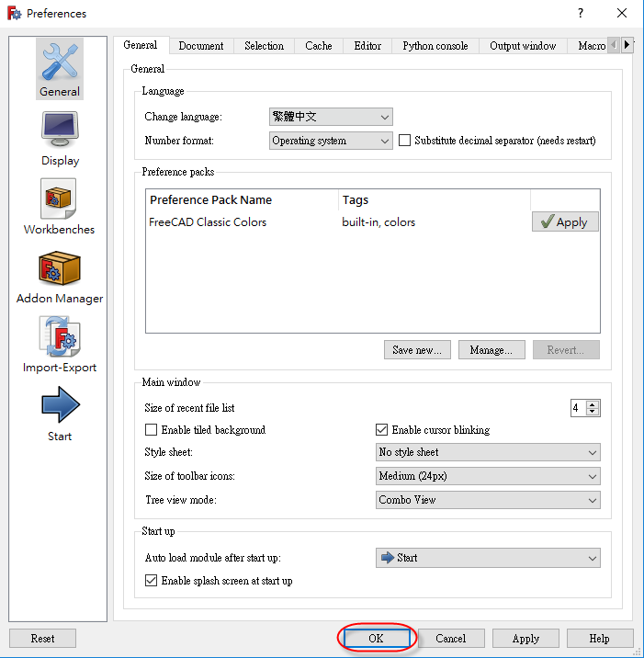644x658 pixels.
Task: Expand the Style sheet combo box
Action: (488, 452)
